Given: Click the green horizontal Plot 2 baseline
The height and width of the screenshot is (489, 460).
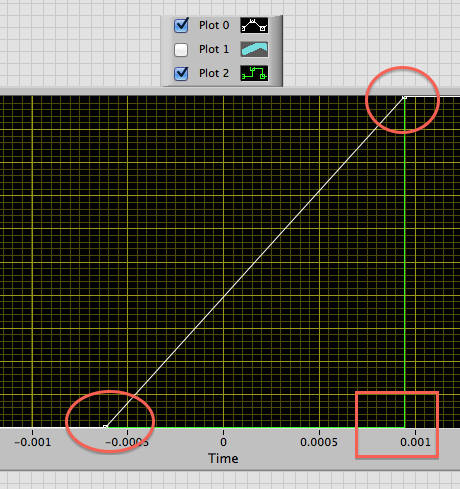Looking at the screenshot, I should 255,427.
